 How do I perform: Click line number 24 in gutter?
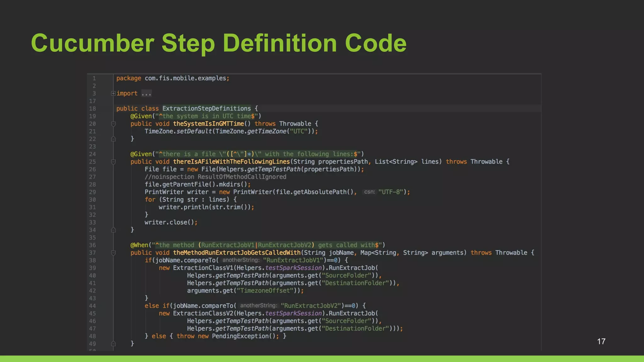(92, 154)
